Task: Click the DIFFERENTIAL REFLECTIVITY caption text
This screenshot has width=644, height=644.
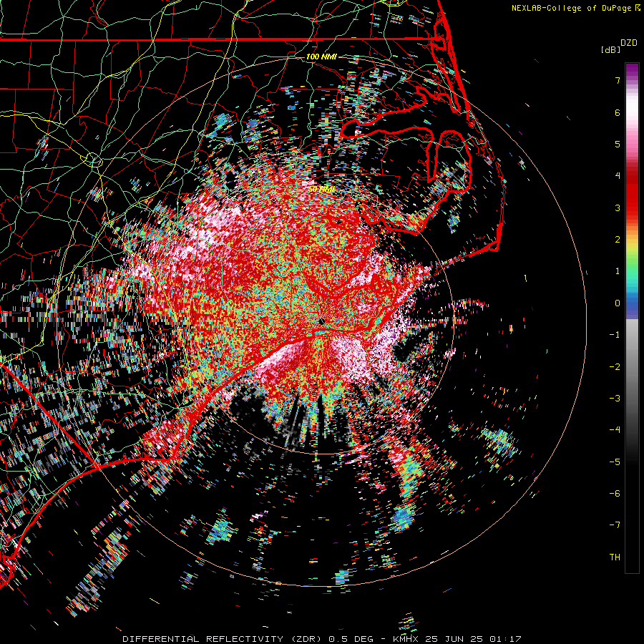Action: [x=203, y=639]
